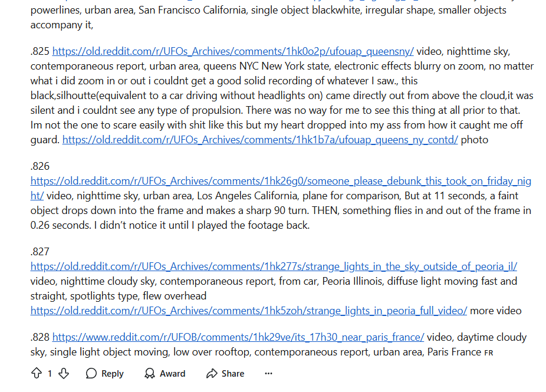Open the strange_lights_in_the_sky_outside_of_peoria link
The width and height of the screenshot is (546, 392).
tap(274, 266)
